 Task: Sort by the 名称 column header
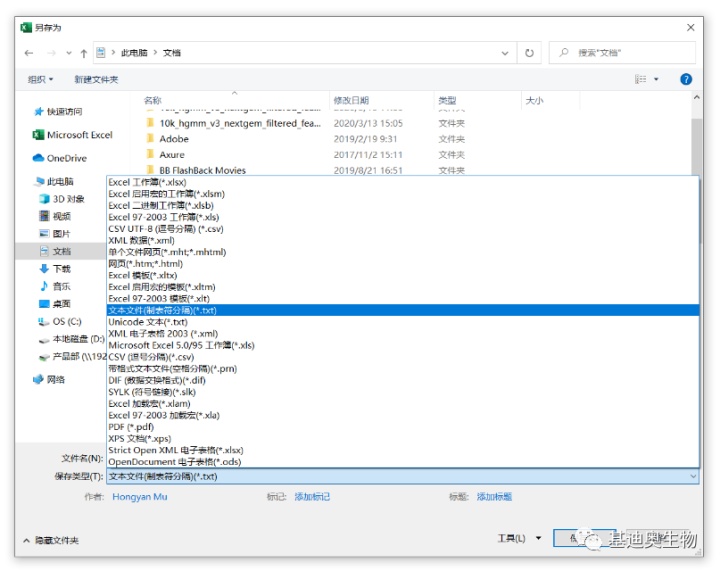(152, 101)
